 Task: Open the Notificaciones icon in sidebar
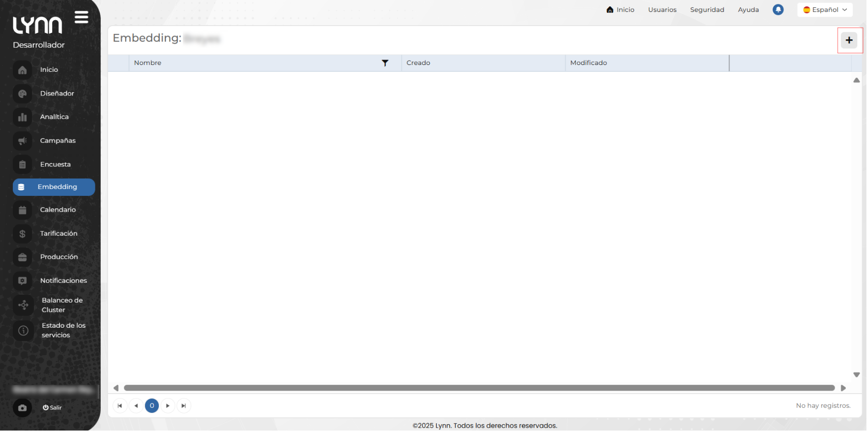point(23,281)
